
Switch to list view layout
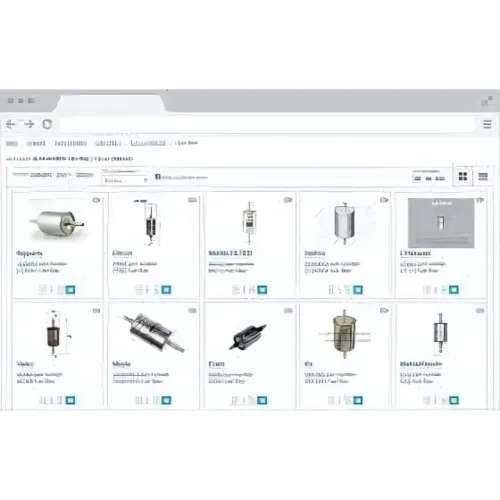[483, 176]
